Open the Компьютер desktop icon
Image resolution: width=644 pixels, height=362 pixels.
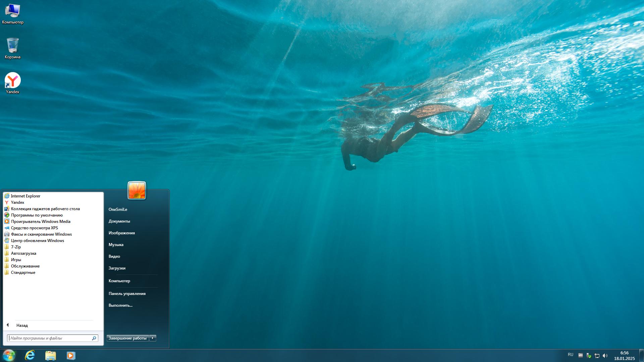point(13,11)
